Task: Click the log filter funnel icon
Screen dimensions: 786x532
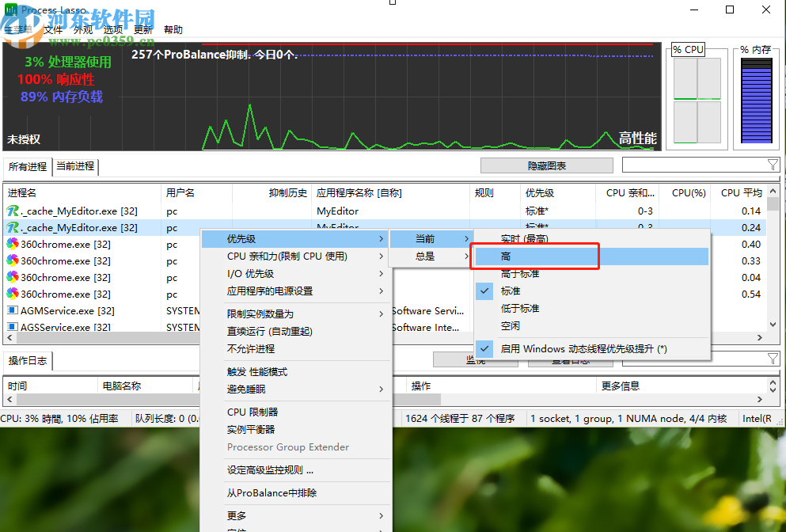Action: 773,359
